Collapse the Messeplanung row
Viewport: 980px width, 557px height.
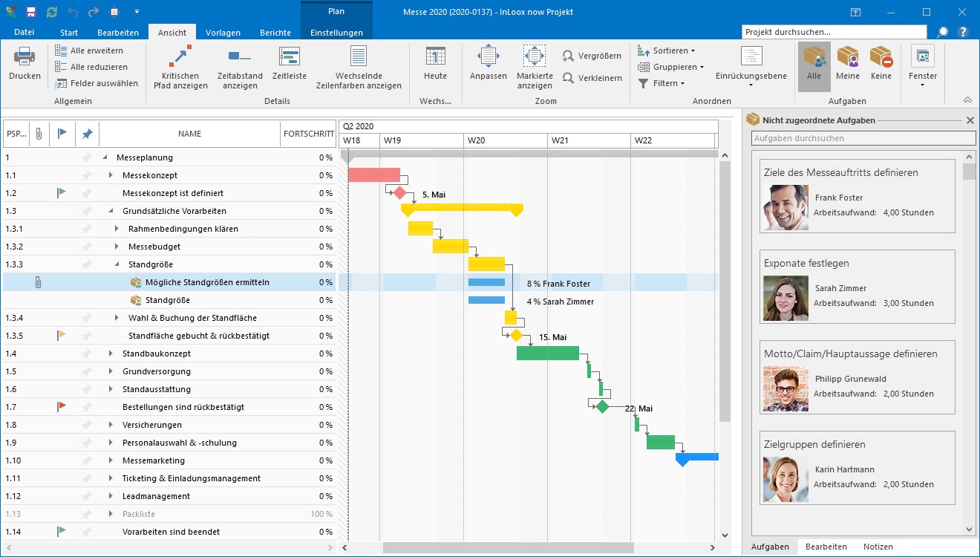tap(105, 157)
